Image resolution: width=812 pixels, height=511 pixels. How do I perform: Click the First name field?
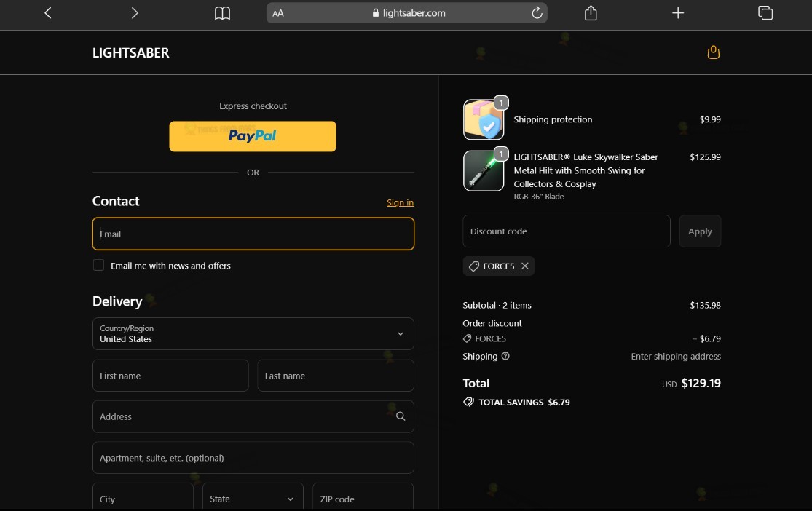click(x=170, y=376)
